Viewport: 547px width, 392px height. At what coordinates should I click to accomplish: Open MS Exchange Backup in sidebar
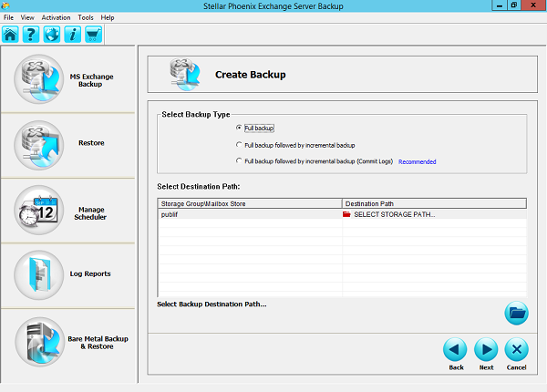pos(39,79)
